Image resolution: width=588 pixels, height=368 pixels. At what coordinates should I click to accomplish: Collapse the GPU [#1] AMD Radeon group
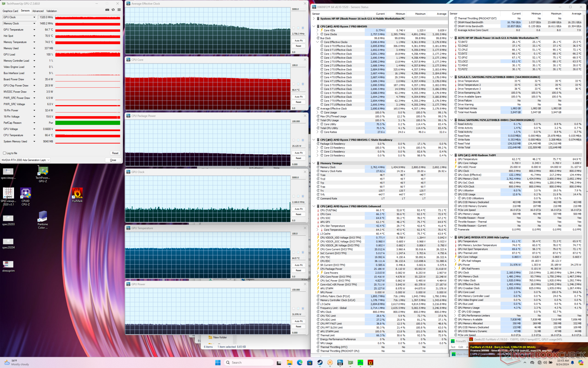[x=451, y=155]
